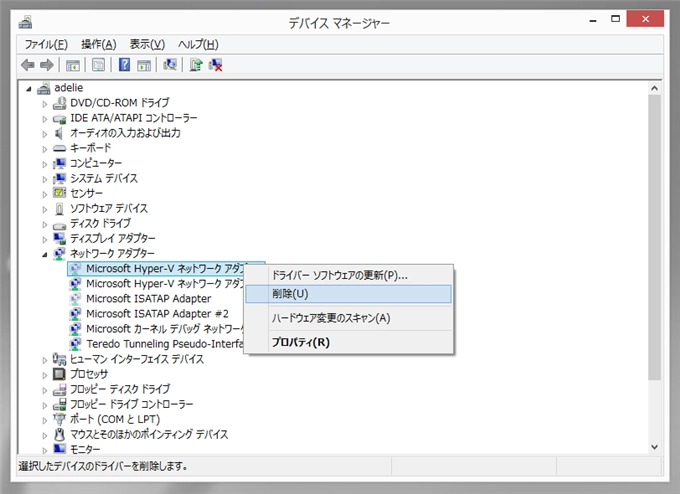
Task: Click the DVD/CD-ROM ドライブ icon
Action: [x=59, y=103]
